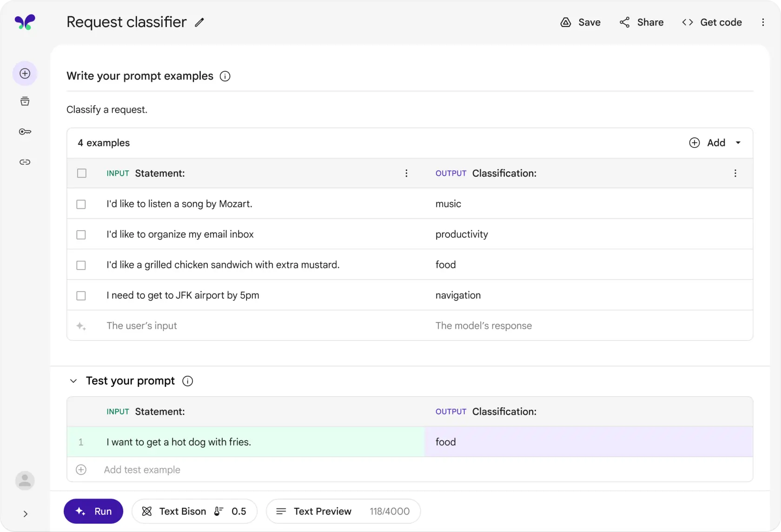The image size is (781, 532).
Task: Run the prompt
Action: [x=93, y=511]
